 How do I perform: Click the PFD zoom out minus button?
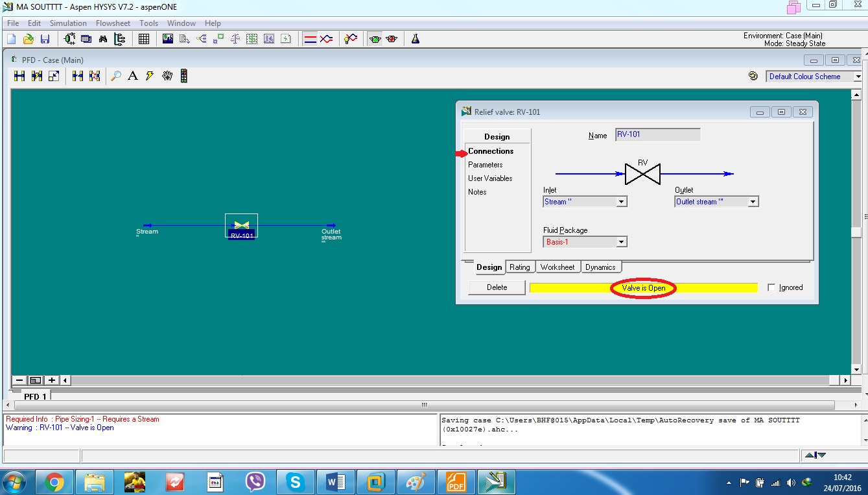pyautogui.click(x=19, y=380)
